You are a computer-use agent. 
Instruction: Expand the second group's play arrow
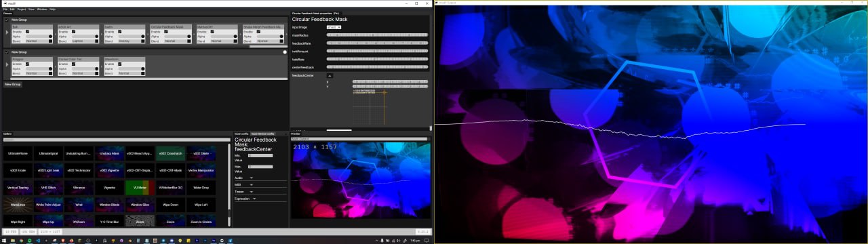click(x=7, y=64)
